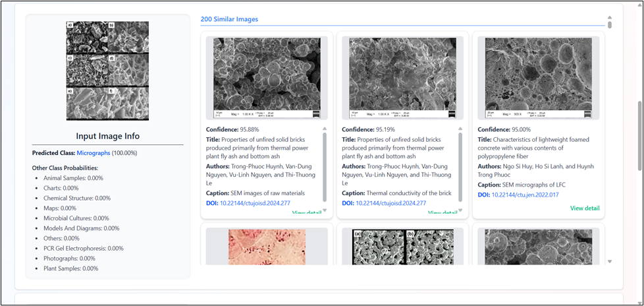Click View detail on lightweight foamed concrete card
This screenshot has width=644, height=306.
(x=585, y=208)
